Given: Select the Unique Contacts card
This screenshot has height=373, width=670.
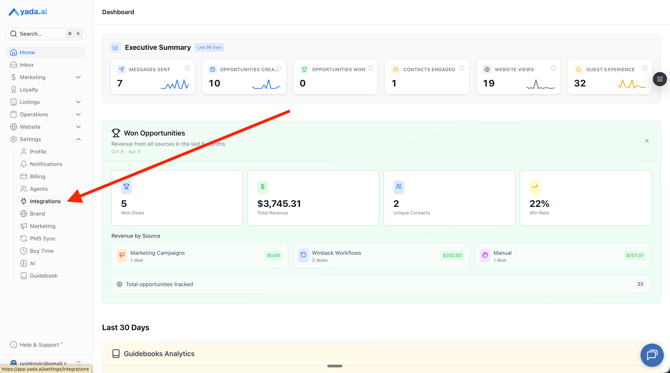Looking at the screenshot, I should click(x=450, y=198).
